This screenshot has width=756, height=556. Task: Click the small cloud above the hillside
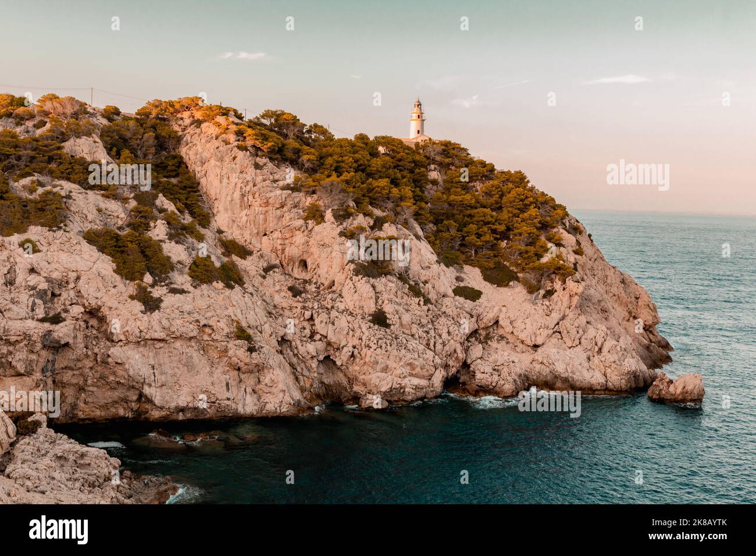[x=244, y=55]
